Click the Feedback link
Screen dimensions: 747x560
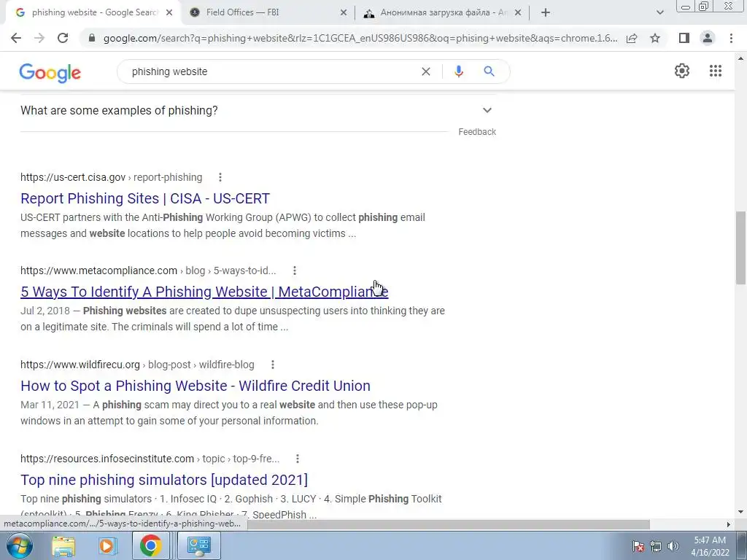[x=477, y=132]
